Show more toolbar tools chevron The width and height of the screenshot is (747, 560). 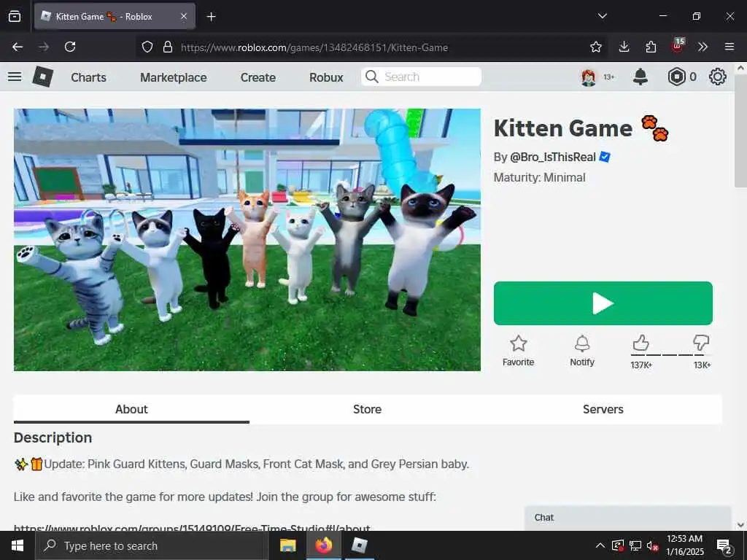[703, 47]
